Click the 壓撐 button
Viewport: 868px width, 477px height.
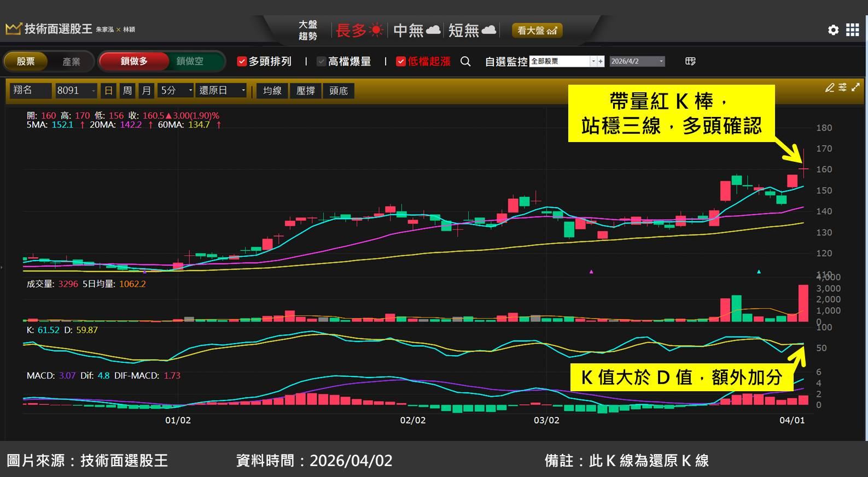pos(306,91)
